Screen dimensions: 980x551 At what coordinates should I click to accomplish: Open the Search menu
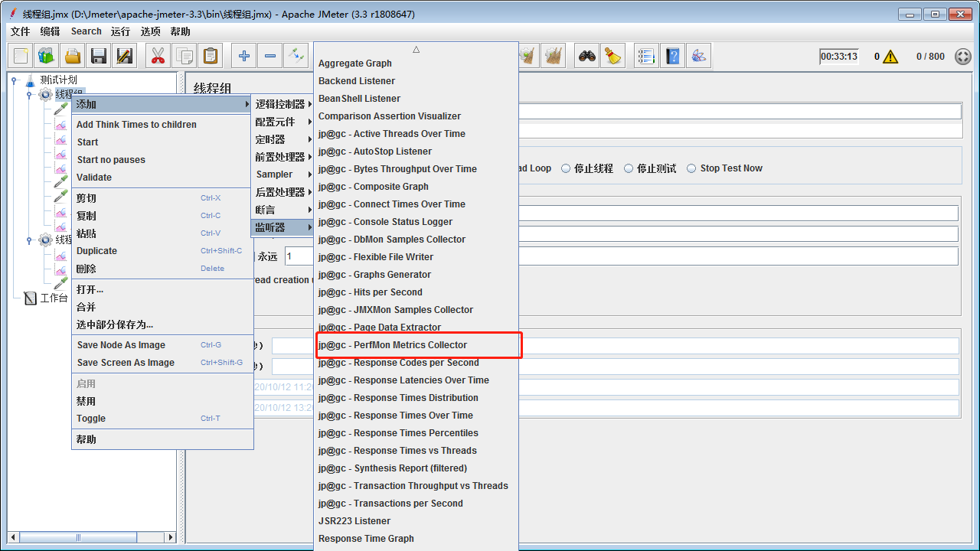pos(87,31)
